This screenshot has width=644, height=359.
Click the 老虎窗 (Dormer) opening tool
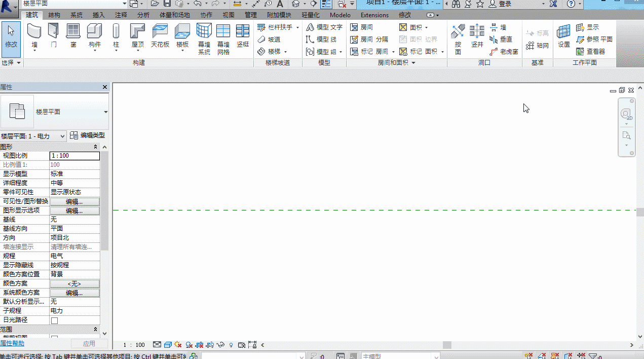[x=504, y=52]
